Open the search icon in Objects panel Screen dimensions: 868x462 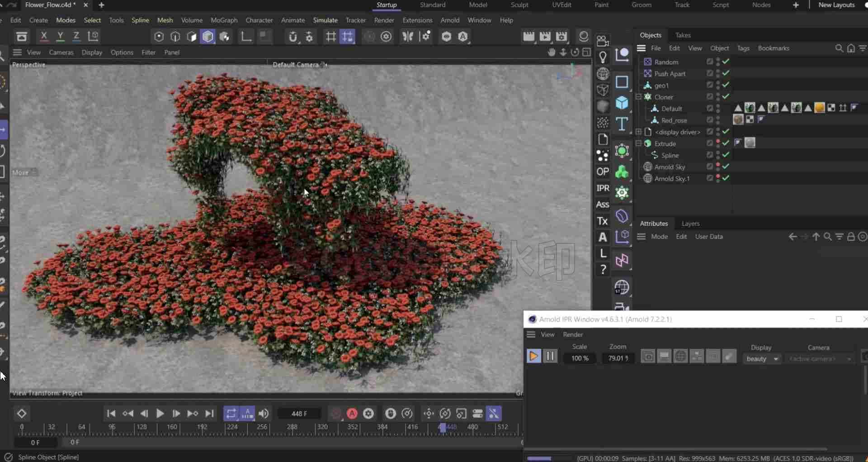click(x=839, y=48)
